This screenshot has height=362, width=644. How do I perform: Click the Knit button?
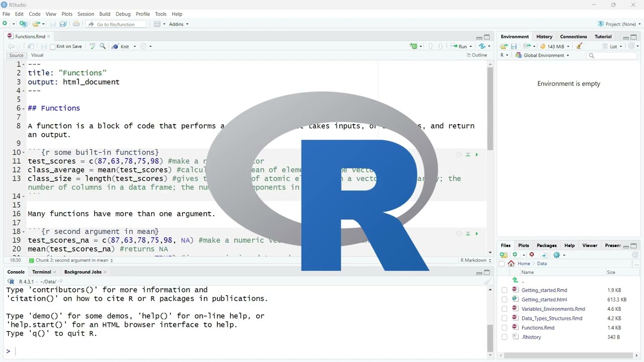coord(120,46)
